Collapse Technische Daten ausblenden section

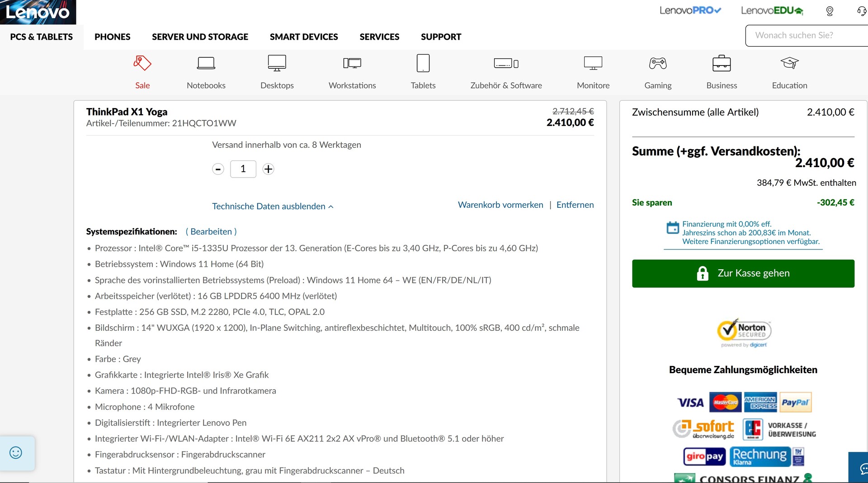273,206
